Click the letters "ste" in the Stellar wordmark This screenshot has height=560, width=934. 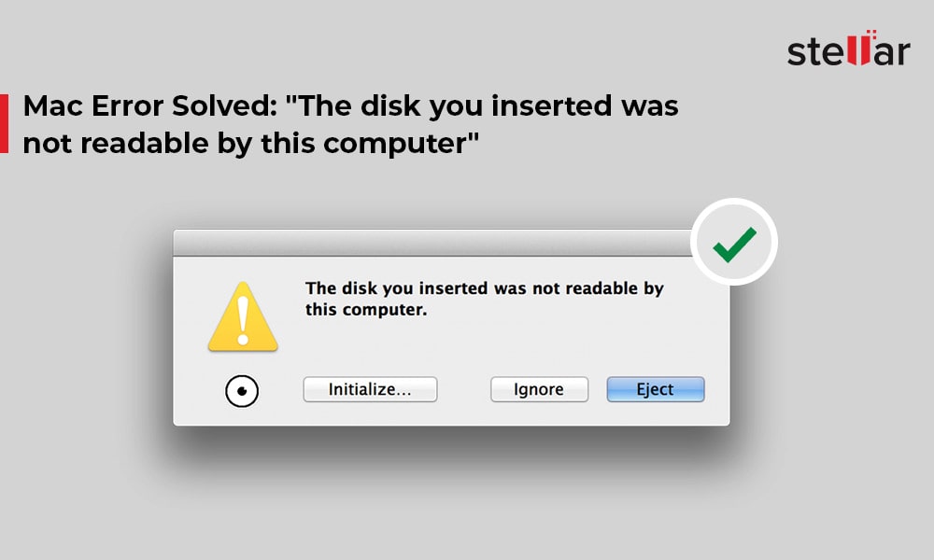pos(816,51)
